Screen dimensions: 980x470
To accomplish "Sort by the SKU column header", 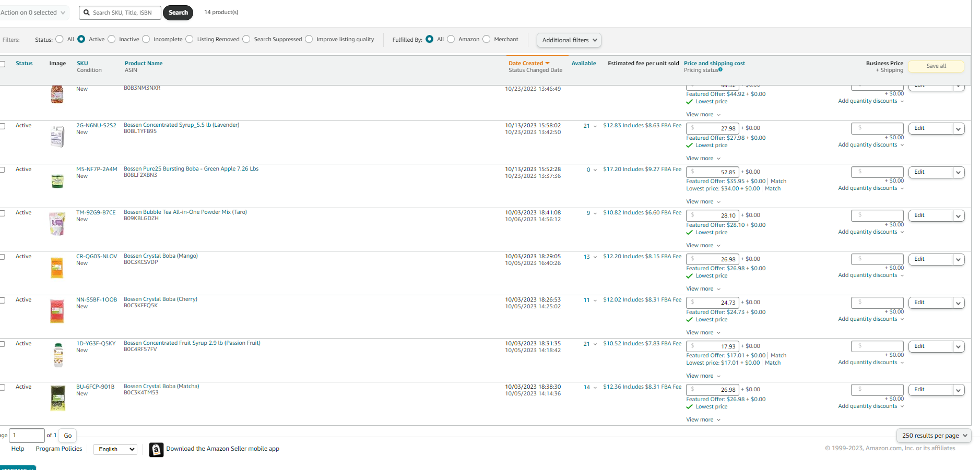I will (x=82, y=63).
